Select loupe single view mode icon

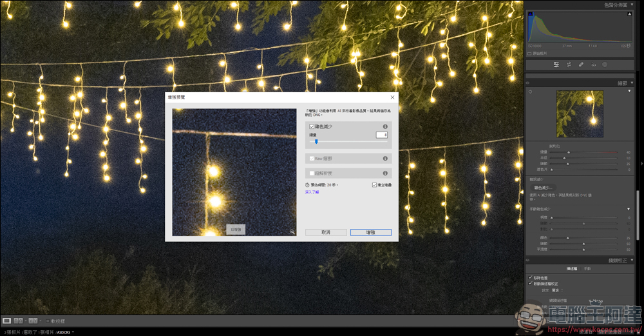tap(7, 321)
